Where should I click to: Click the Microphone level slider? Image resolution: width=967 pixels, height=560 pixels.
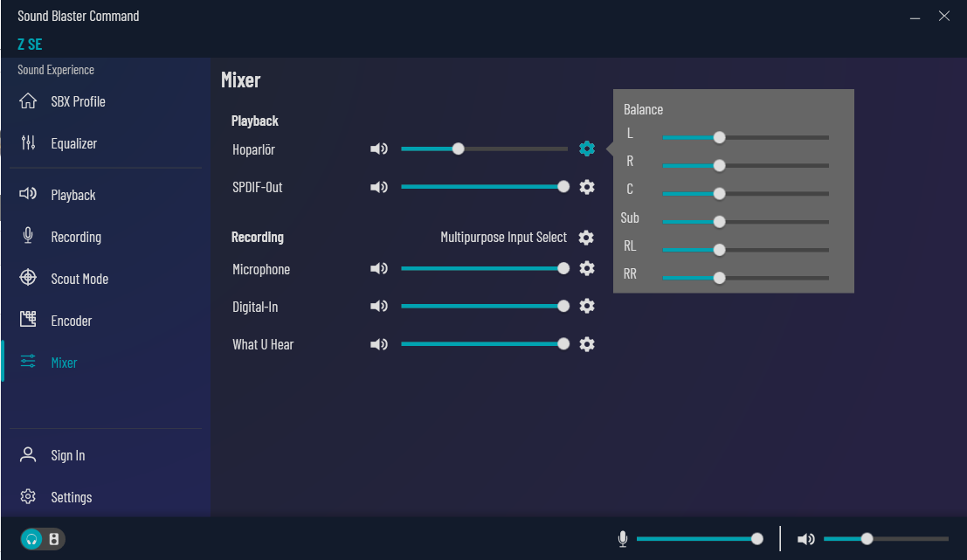click(485, 268)
